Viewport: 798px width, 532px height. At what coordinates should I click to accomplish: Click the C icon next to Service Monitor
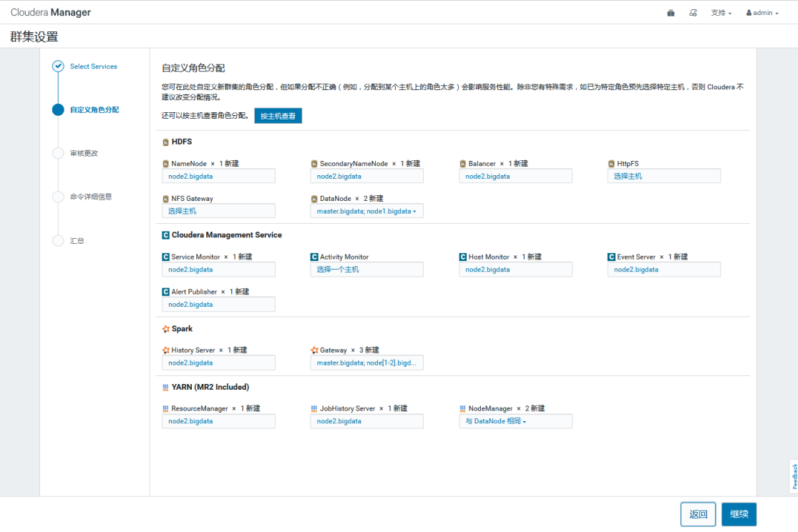(165, 256)
